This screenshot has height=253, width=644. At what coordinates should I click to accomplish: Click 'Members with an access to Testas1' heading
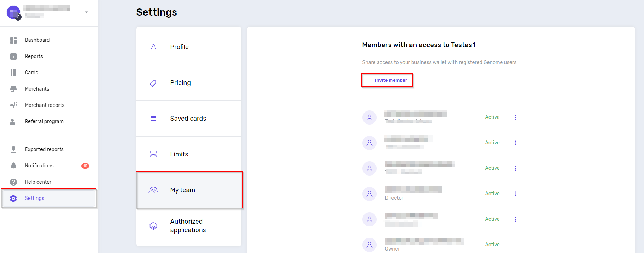pos(419,45)
